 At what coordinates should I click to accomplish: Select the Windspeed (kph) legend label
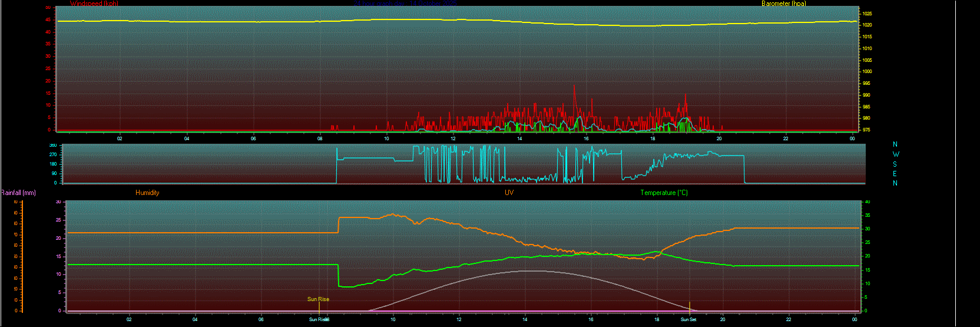[94, 4]
